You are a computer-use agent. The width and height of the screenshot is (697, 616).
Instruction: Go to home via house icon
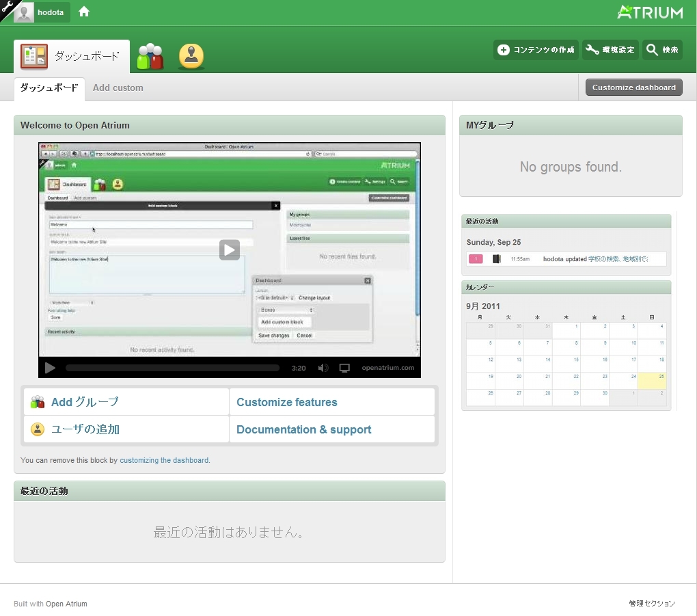[x=84, y=12]
